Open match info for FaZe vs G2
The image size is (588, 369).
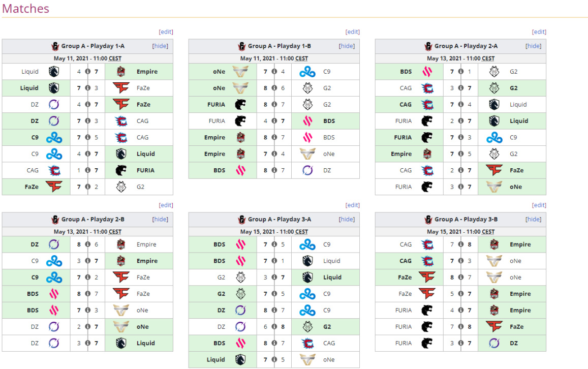point(87,187)
